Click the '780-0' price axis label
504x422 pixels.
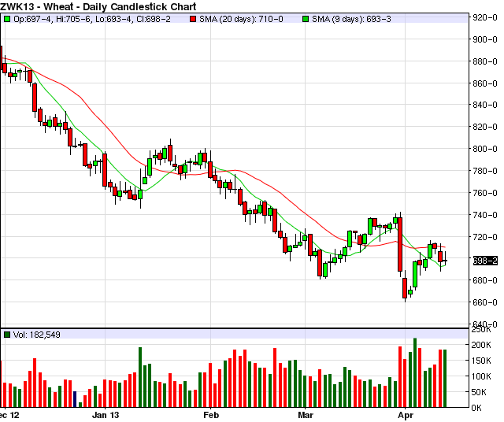(x=485, y=171)
